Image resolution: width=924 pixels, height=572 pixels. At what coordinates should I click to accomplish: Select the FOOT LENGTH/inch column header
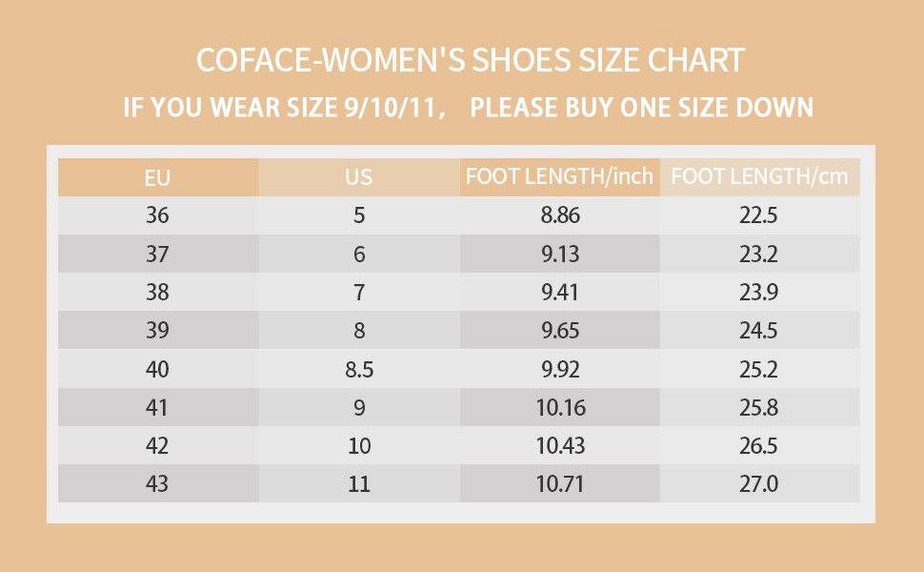point(559,176)
